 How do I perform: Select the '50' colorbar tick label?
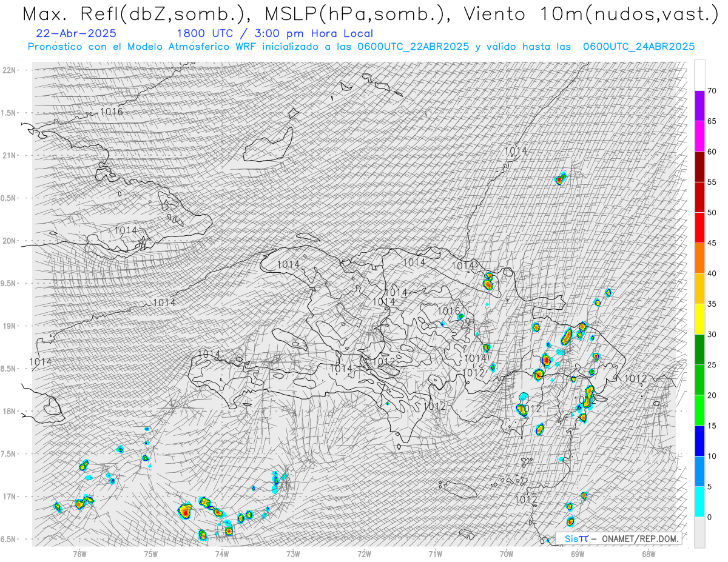[712, 213]
